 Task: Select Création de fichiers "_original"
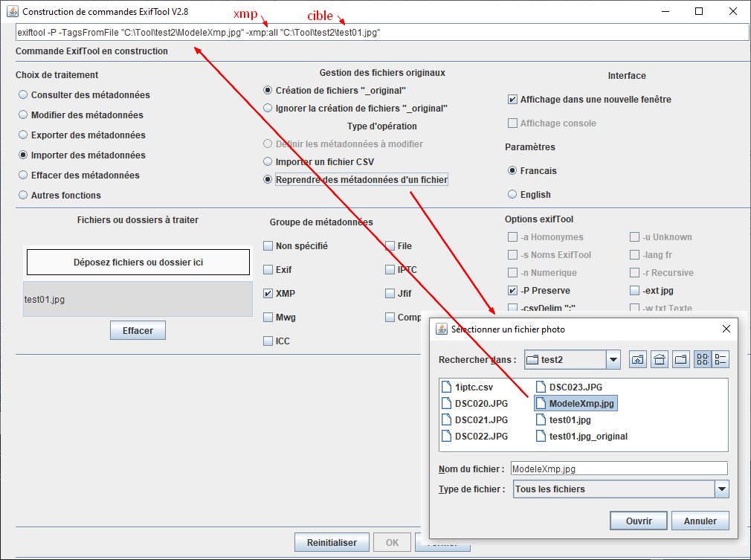(268, 91)
